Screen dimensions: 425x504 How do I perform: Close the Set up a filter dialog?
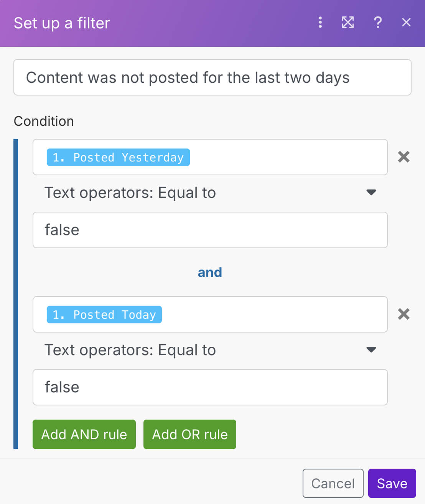click(406, 23)
